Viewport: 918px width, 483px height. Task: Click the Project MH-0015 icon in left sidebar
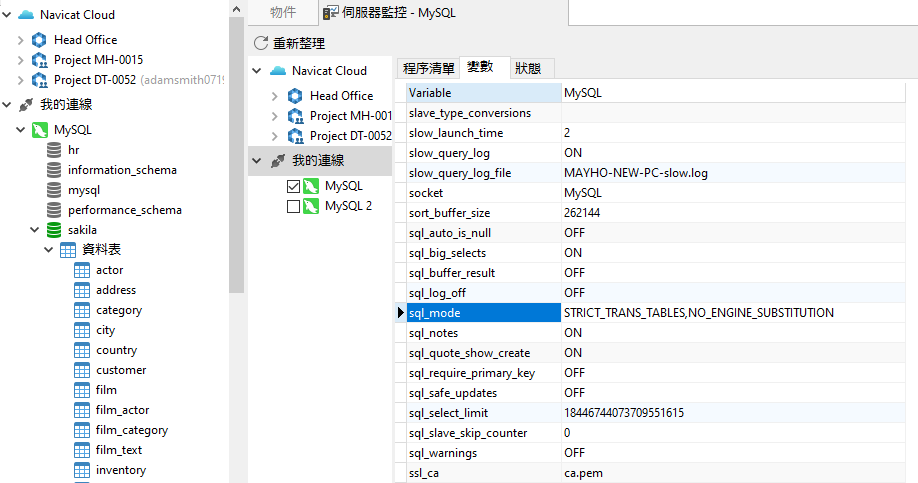point(39,60)
